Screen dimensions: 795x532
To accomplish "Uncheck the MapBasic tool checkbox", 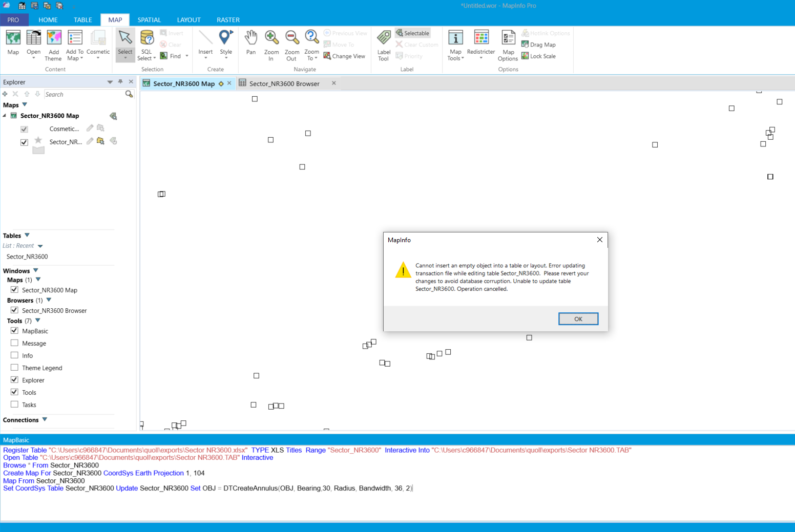I will coord(14,331).
